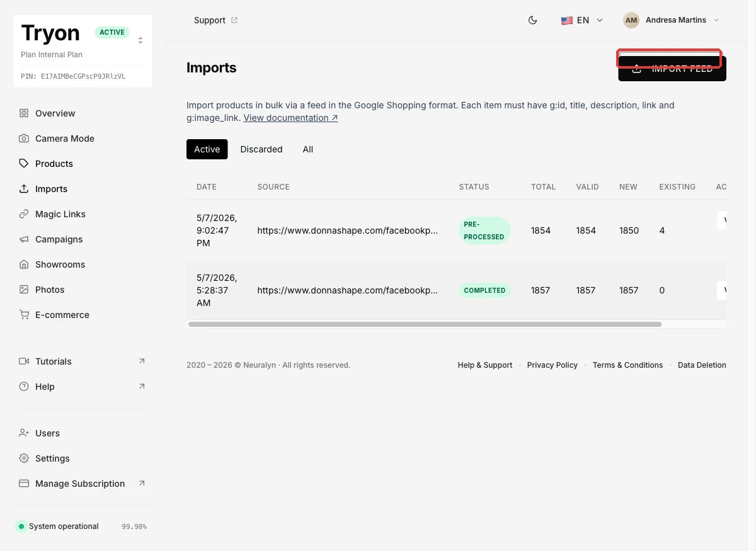This screenshot has width=756, height=551.
Task: Click the STATUS column header
Action: [x=474, y=187]
